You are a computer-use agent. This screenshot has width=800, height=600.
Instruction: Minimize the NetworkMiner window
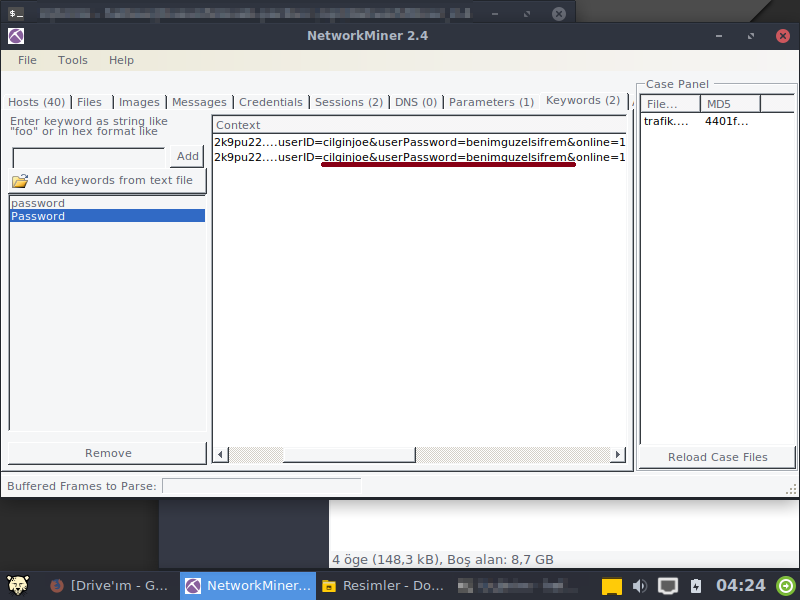pyautogui.click(x=719, y=36)
